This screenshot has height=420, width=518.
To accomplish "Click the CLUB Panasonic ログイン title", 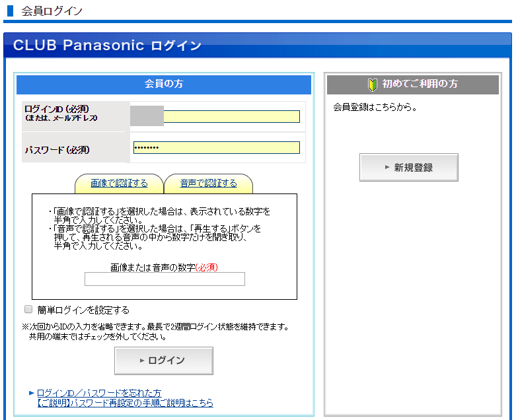I will point(107,45).
